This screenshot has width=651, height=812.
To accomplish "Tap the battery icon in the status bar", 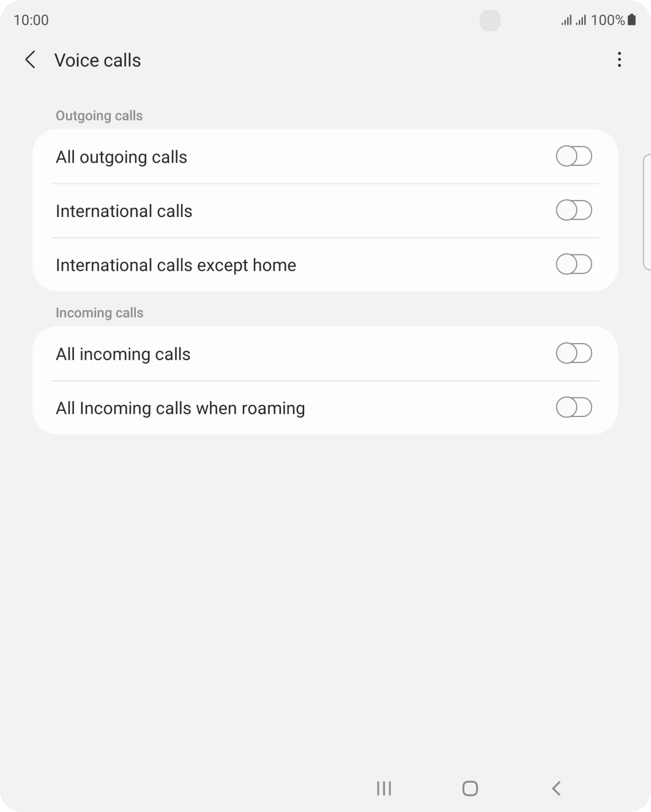I will 631,20.
